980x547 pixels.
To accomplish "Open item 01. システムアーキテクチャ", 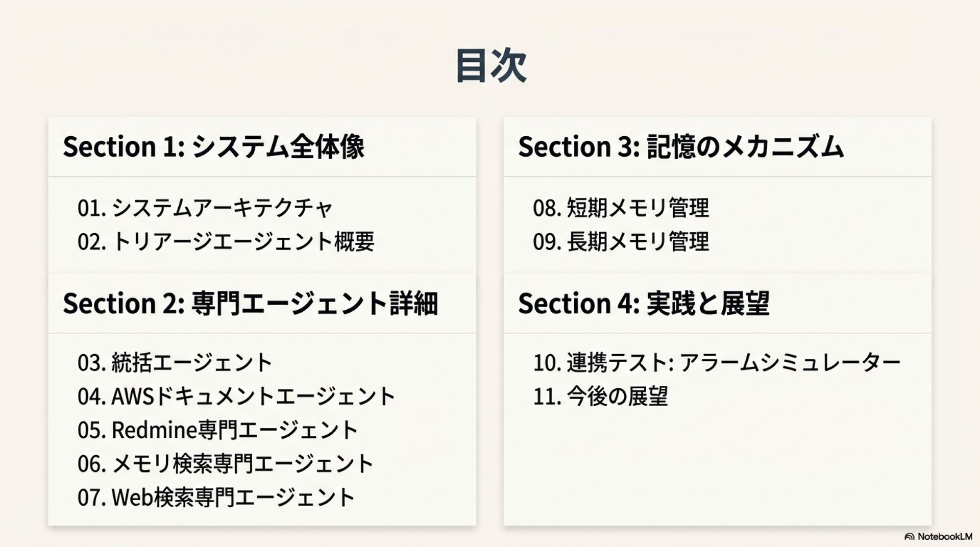I will click(205, 208).
